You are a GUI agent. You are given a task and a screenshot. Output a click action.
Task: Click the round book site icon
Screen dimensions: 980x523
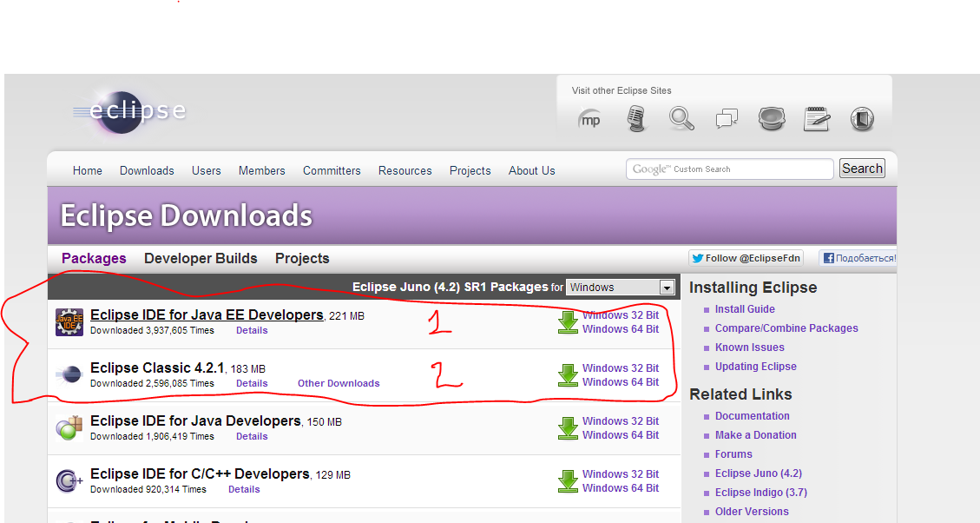pos(862,119)
